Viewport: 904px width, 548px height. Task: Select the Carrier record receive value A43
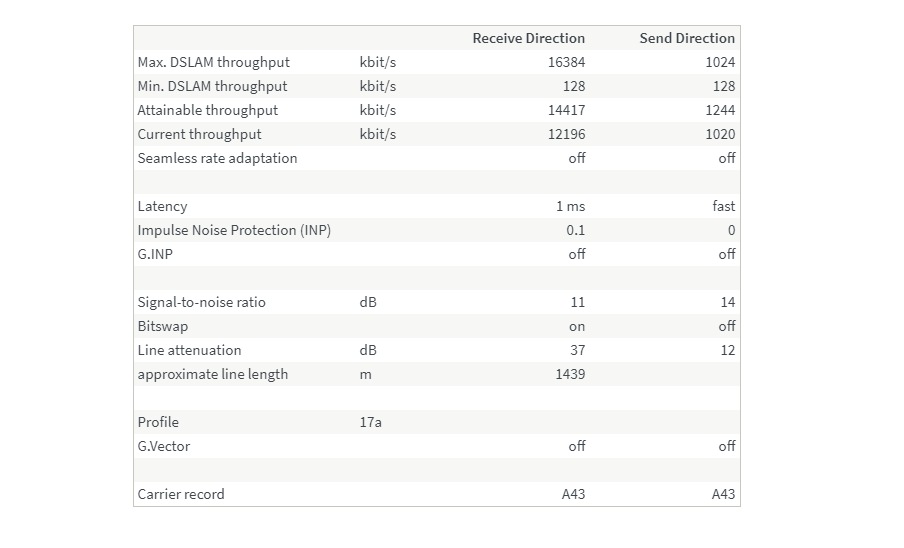pyautogui.click(x=573, y=494)
